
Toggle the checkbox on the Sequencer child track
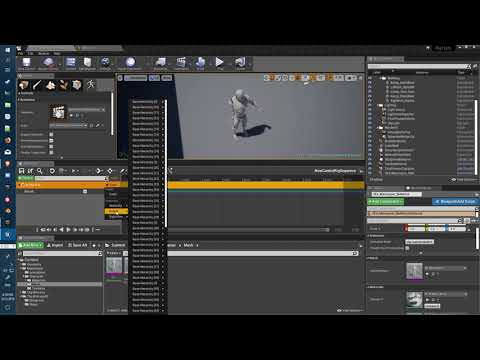click(85, 191)
